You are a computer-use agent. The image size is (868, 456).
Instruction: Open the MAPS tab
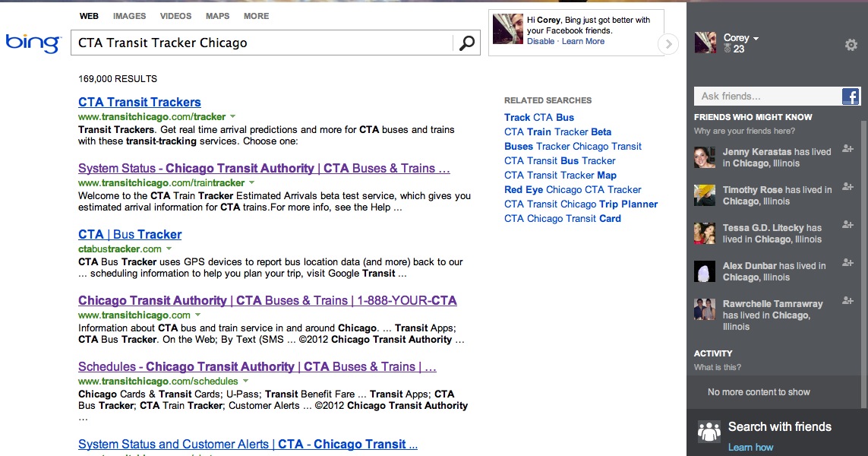point(217,16)
